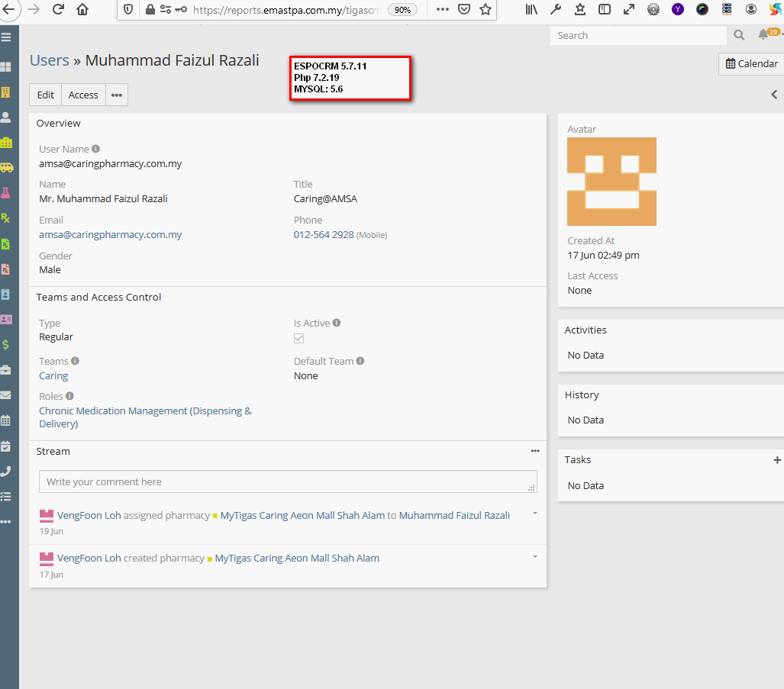784x689 pixels.
Task: Expand dropdown arrow on assigned pharmacy post
Action: pos(535,514)
